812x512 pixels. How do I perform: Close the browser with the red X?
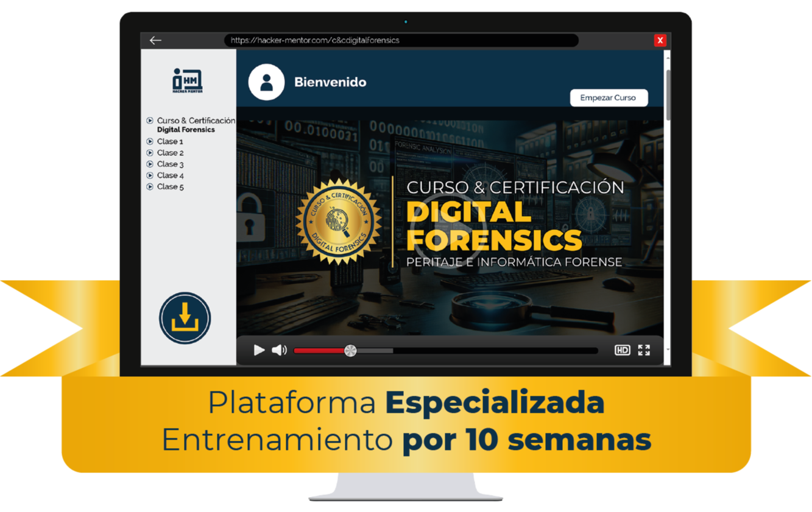[x=660, y=40]
